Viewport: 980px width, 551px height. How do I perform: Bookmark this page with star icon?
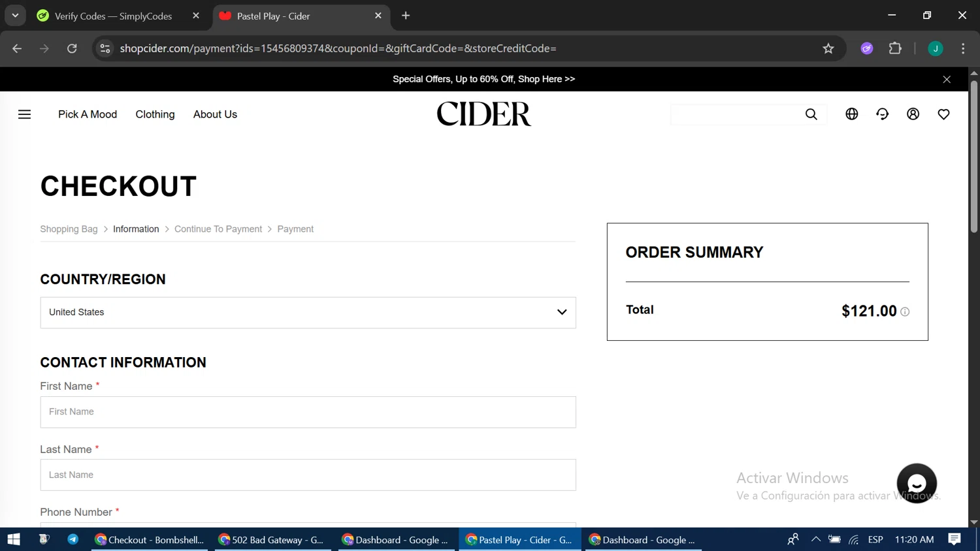pos(828,48)
